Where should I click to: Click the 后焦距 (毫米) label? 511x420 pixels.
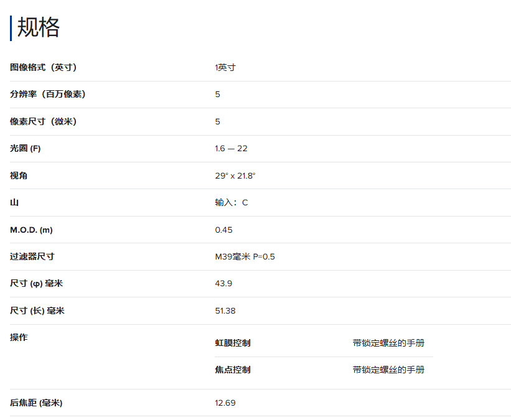36,403
